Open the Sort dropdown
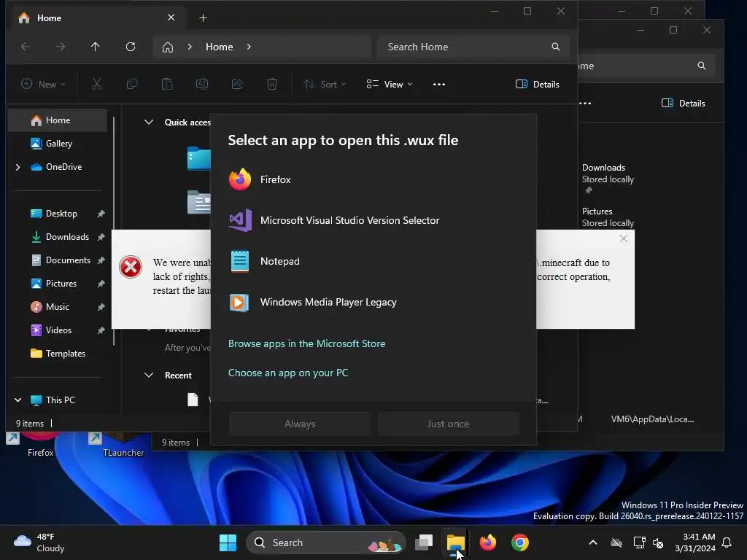The height and width of the screenshot is (560, 747). pos(325,85)
